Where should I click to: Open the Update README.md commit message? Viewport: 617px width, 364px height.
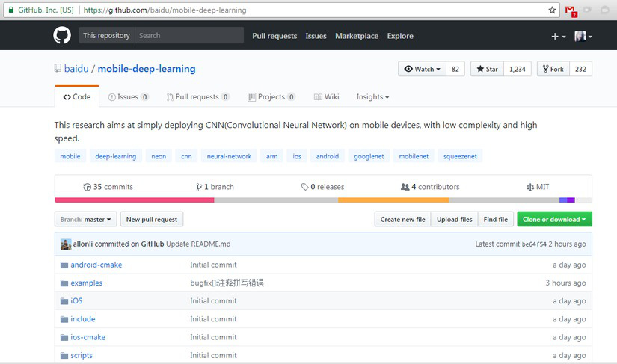(198, 244)
